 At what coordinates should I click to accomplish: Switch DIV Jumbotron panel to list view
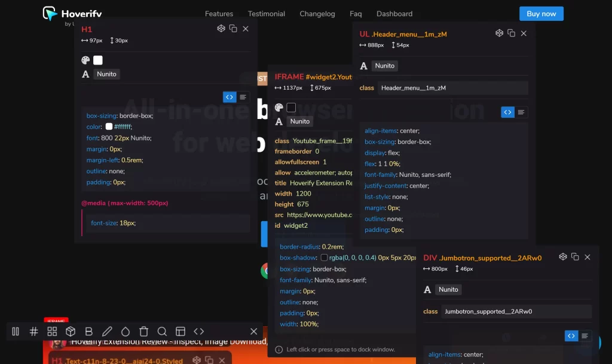[x=585, y=336]
